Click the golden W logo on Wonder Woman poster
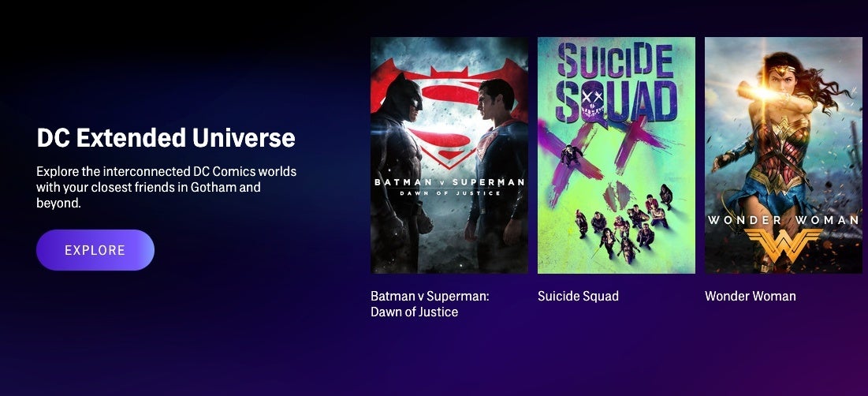Image resolution: width=868 pixels, height=396 pixels. (784, 245)
